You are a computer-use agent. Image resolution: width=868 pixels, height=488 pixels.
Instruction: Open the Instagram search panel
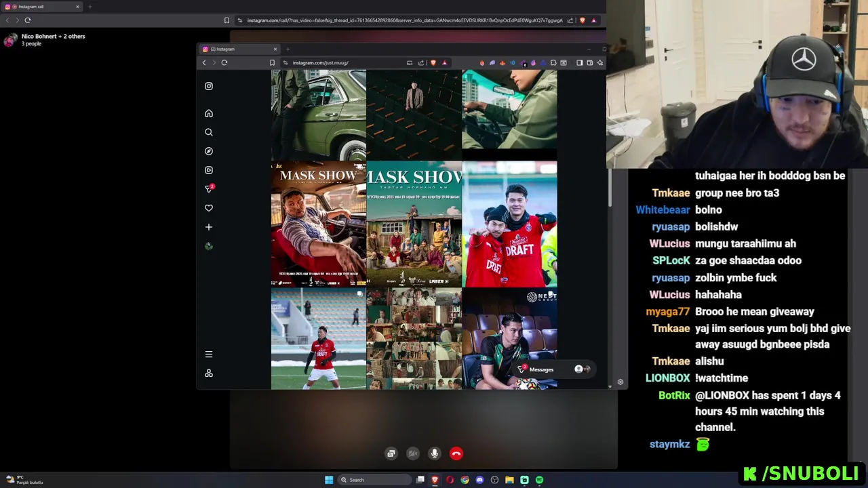209,132
